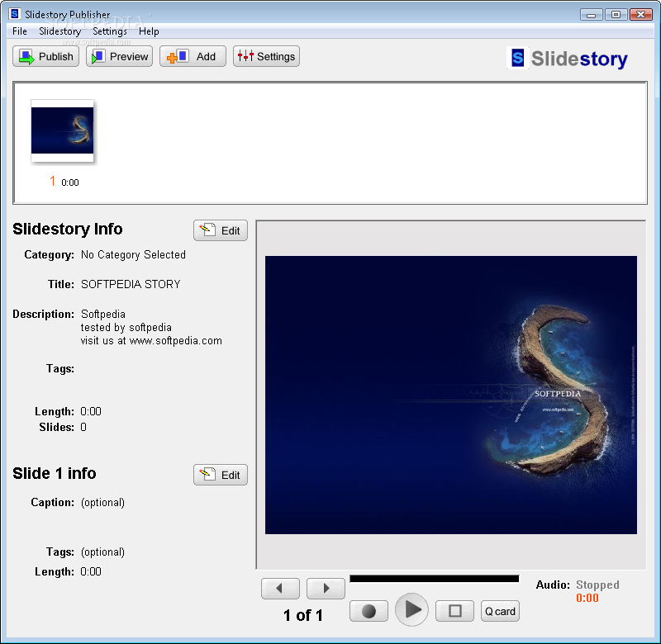
Task: Go to next slide with right arrow
Action: [x=326, y=588]
